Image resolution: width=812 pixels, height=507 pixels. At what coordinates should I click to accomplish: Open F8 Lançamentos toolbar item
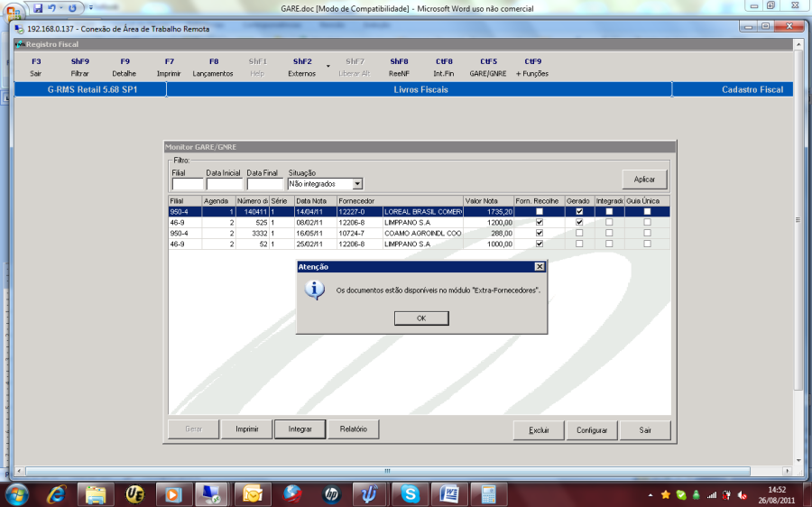pos(213,68)
